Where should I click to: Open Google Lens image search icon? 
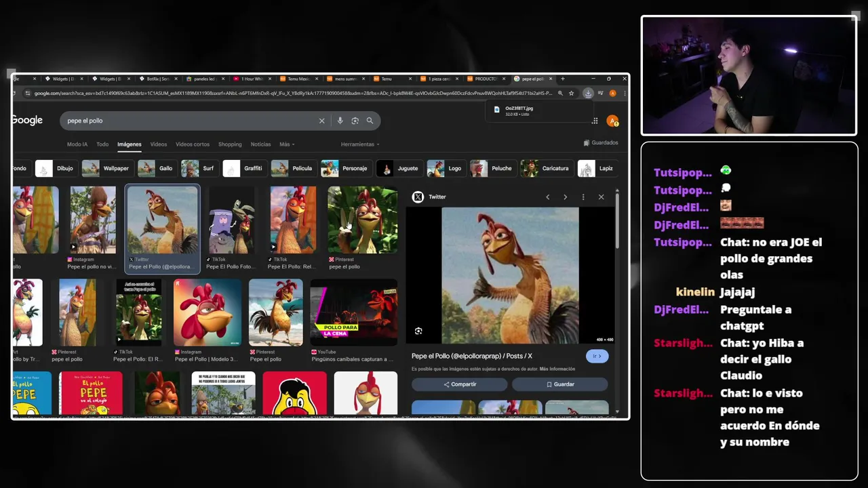pos(355,121)
